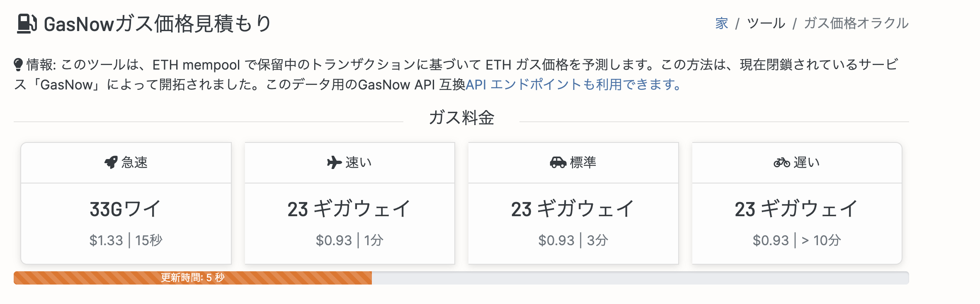Click the gas pump icon beside the page title

[26, 24]
